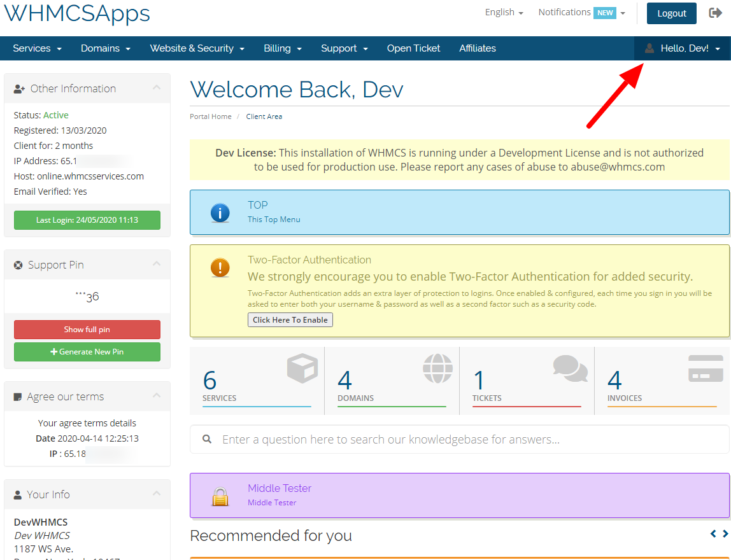The image size is (731, 560).
Task: Collapse the Your Info panel
Action: 157,493
